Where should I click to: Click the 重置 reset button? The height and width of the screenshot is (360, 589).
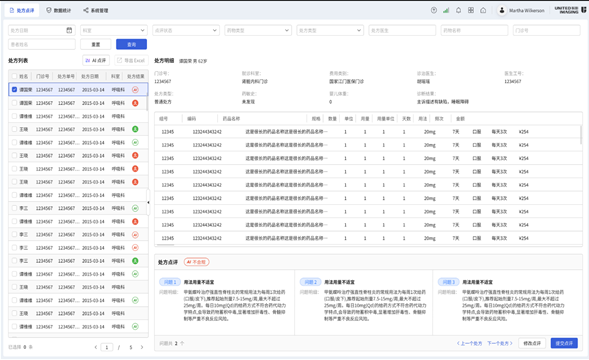[96, 44]
